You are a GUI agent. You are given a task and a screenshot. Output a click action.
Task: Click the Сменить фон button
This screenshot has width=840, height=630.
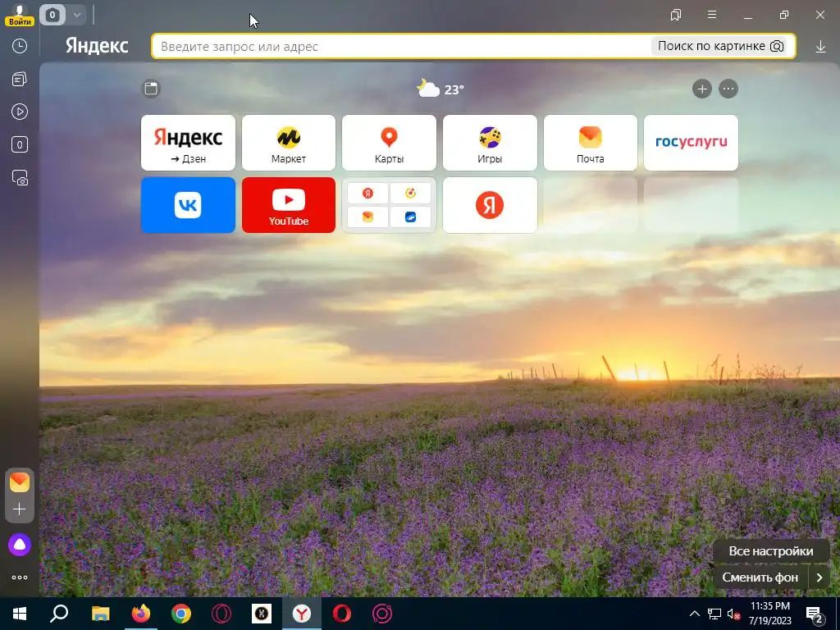760,577
